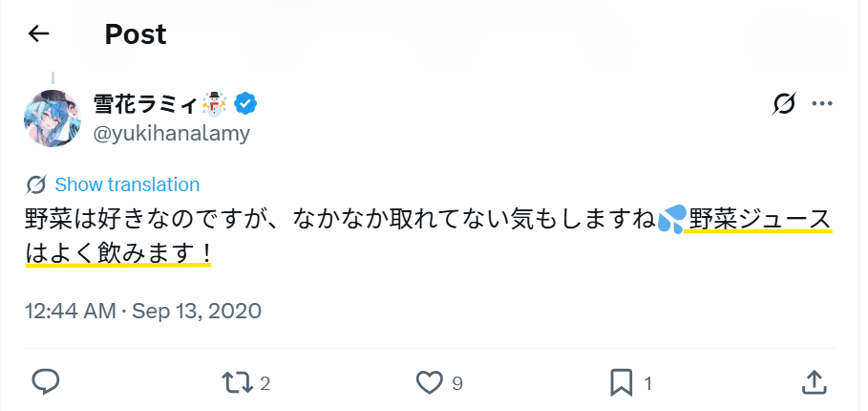Click the display name 雪花ラミィ
This screenshot has width=868, height=411.
tap(145, 103)
